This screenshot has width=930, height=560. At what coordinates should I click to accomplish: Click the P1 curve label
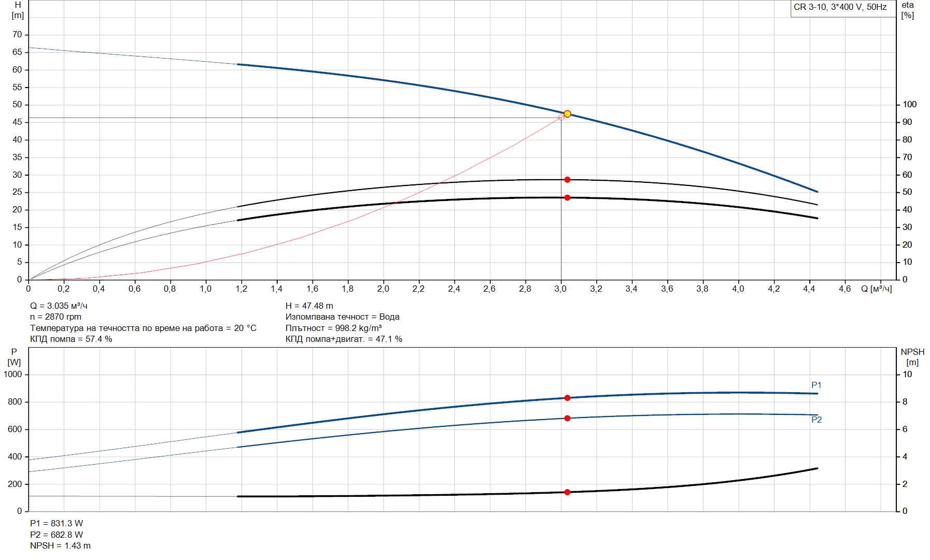click(816, 385)
